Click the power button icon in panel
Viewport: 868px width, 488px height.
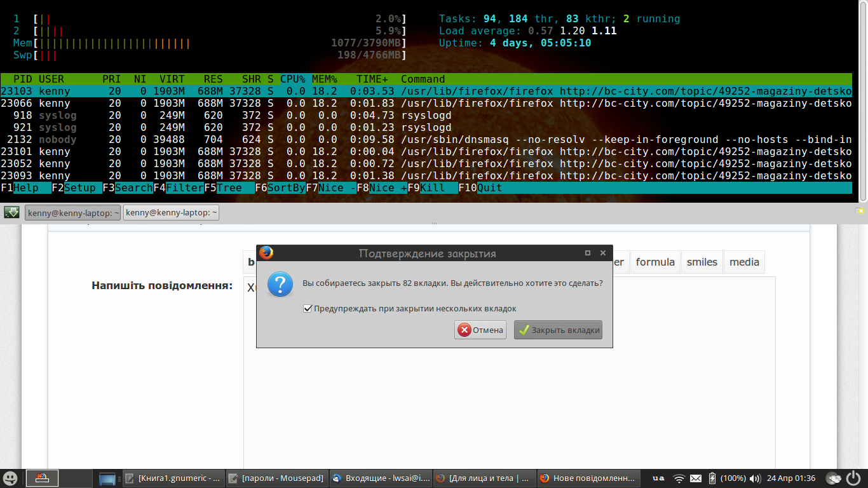coord(855,478)
